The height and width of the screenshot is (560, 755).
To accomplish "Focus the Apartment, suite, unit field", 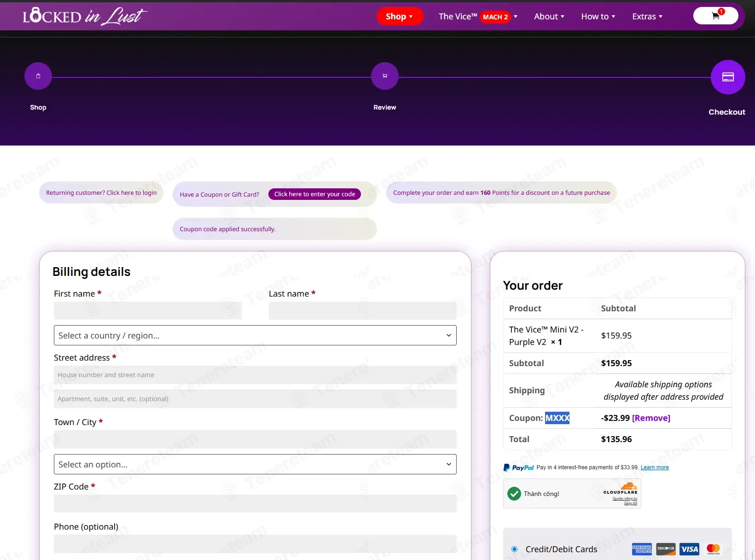I will point(255,399).
